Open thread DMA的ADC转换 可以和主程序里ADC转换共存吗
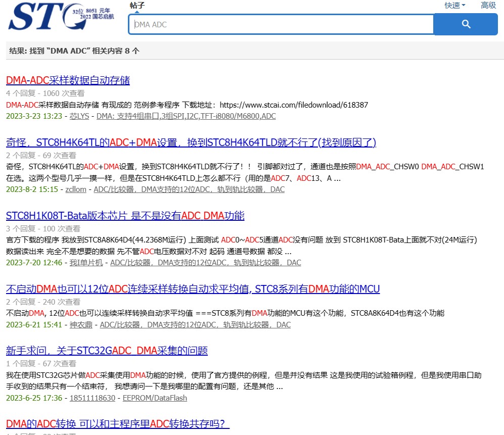 click(x=118, y=424)
